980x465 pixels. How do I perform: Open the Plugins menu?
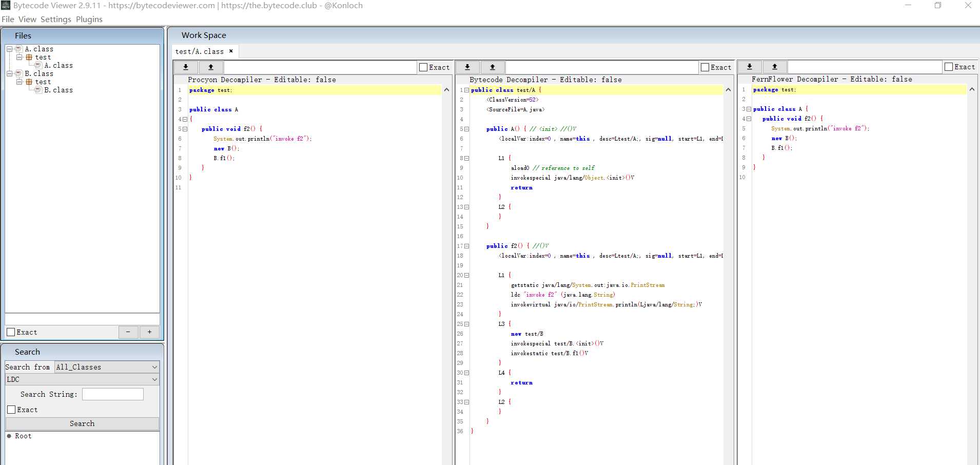coord(89,20)
